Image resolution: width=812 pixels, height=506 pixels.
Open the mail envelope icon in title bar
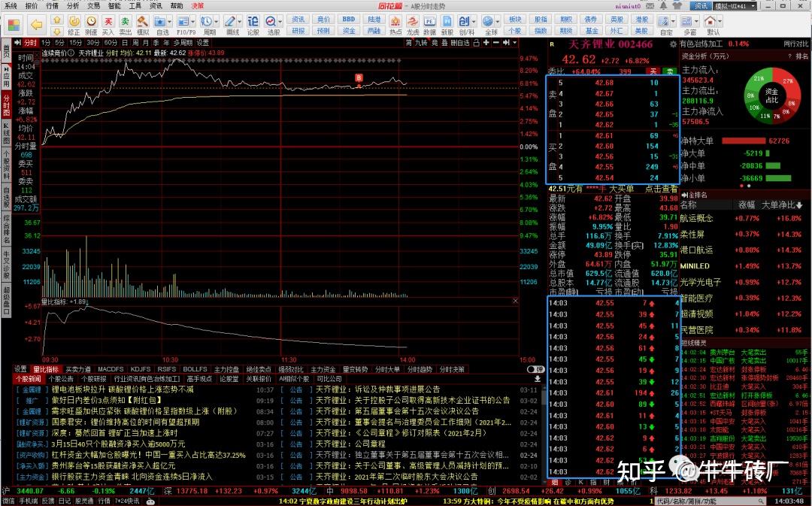tap(650, 6)
